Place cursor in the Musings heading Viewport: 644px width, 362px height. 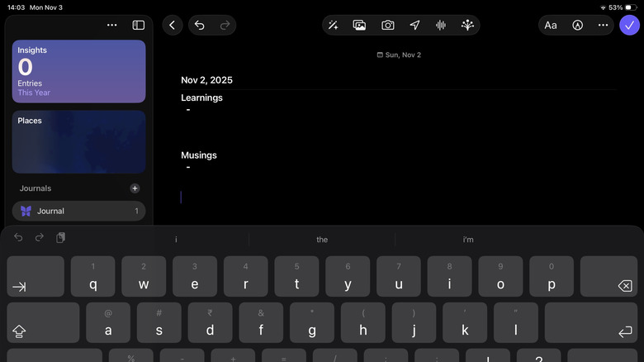[x=199, y=155]
